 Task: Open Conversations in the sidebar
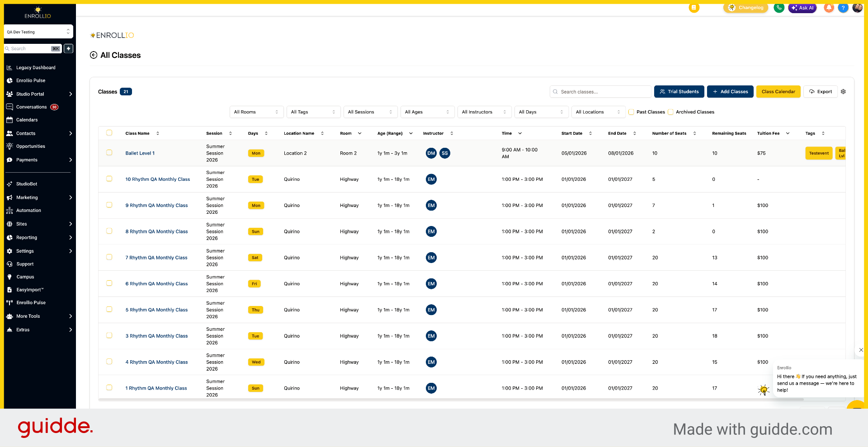32,107
